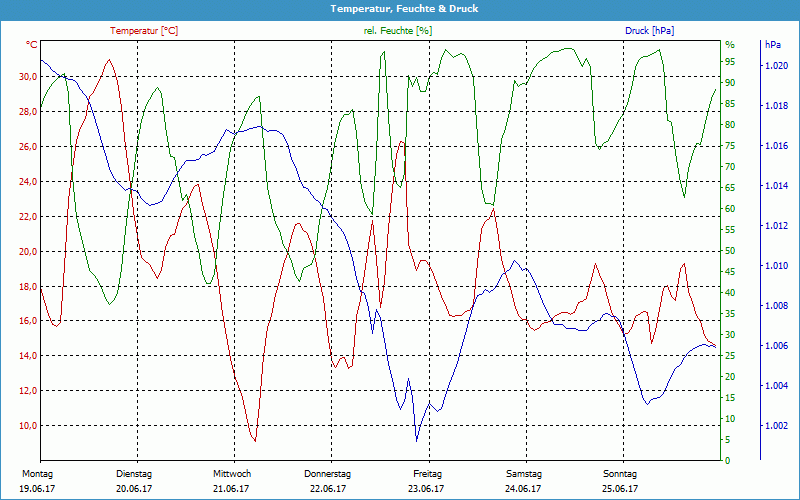Select the '14,0' temperature axis value
The width and height of the screenshot is (800, 500).
click(28, 356)
